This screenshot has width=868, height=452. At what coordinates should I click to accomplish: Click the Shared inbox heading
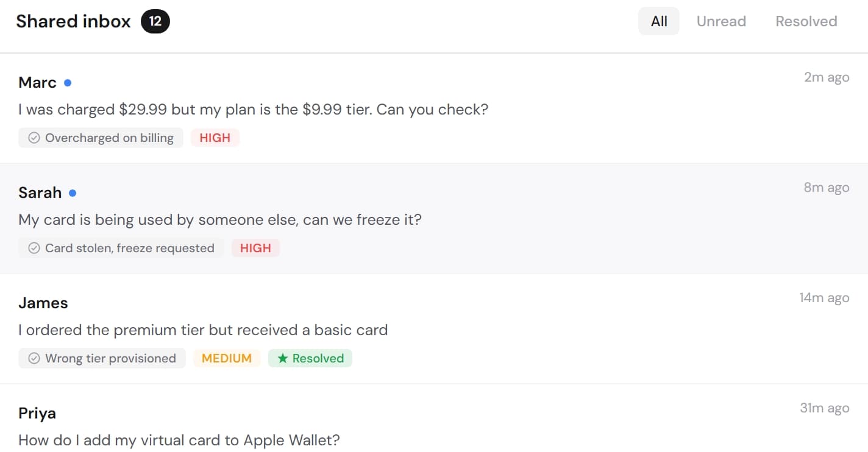pos(73,21)
